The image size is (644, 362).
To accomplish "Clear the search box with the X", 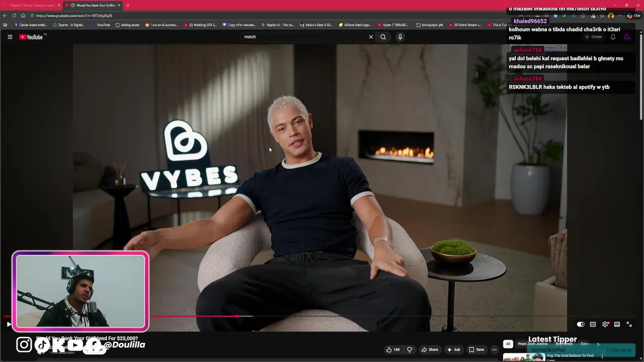I will 371,37.
